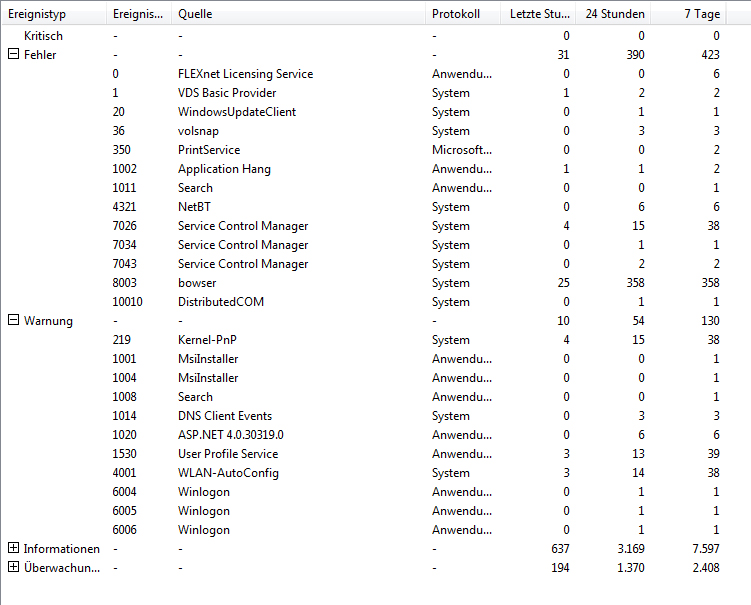Viewport: 751px width, 605px height.
Task: Select the volsnap event row
Action: (x=364, y=131)
